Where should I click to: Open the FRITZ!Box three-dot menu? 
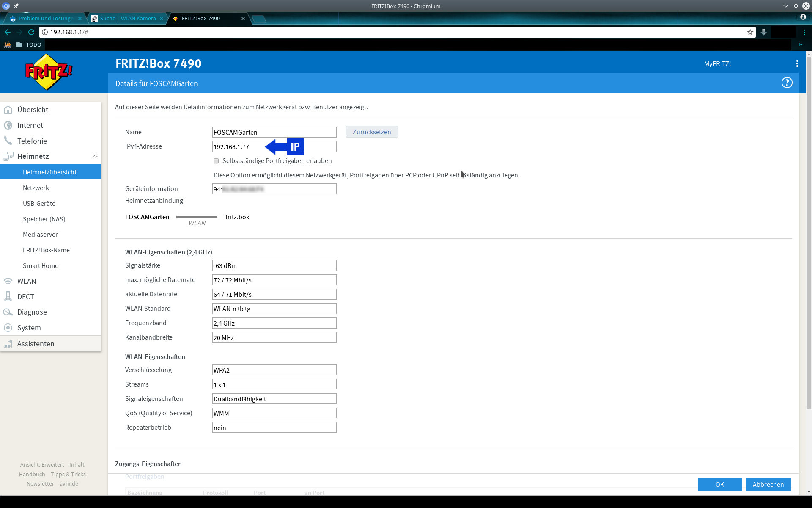(x=797, y=63)
